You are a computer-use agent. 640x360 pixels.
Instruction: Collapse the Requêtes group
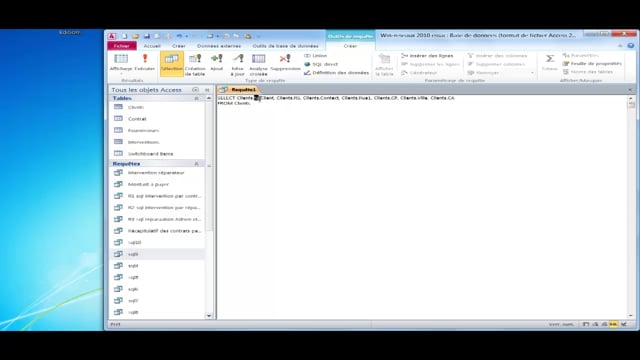(196, 164)
